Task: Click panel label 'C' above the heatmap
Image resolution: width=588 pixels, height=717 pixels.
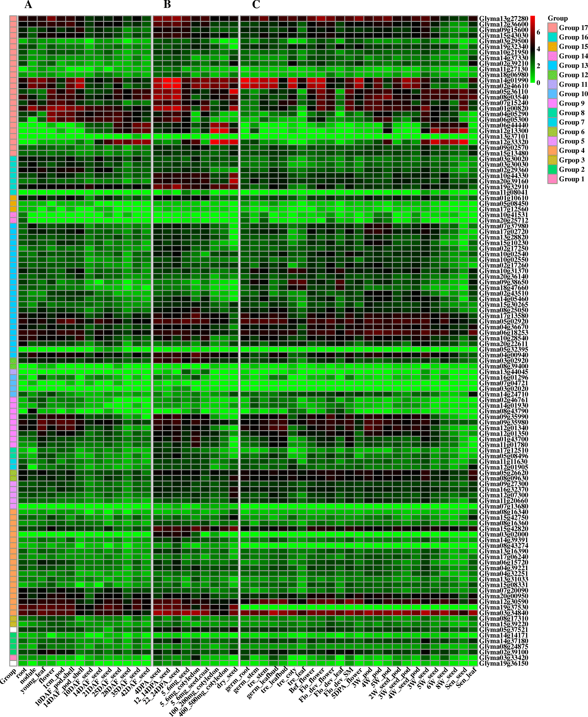Action: pyautogui.click(x=256, y=5)
